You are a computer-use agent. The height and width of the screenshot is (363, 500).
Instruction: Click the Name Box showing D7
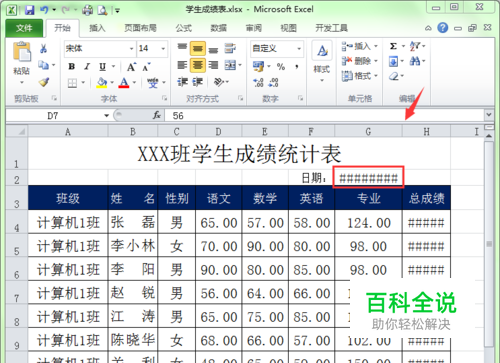click(53, 116)
